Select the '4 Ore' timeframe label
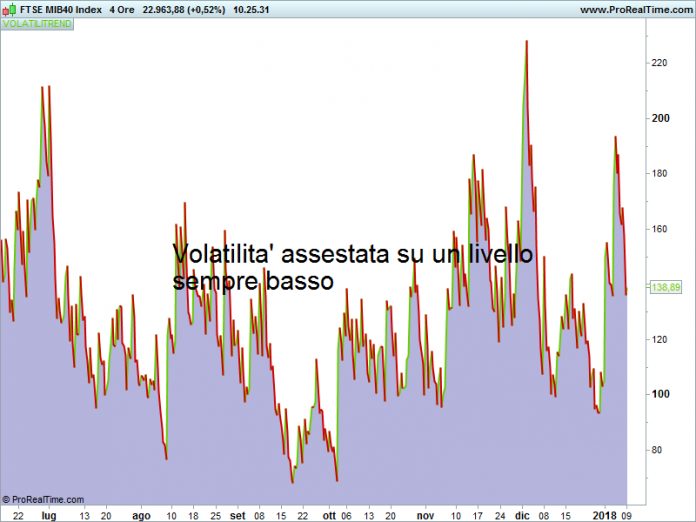 pyautogui.click(x=122, y=9)
